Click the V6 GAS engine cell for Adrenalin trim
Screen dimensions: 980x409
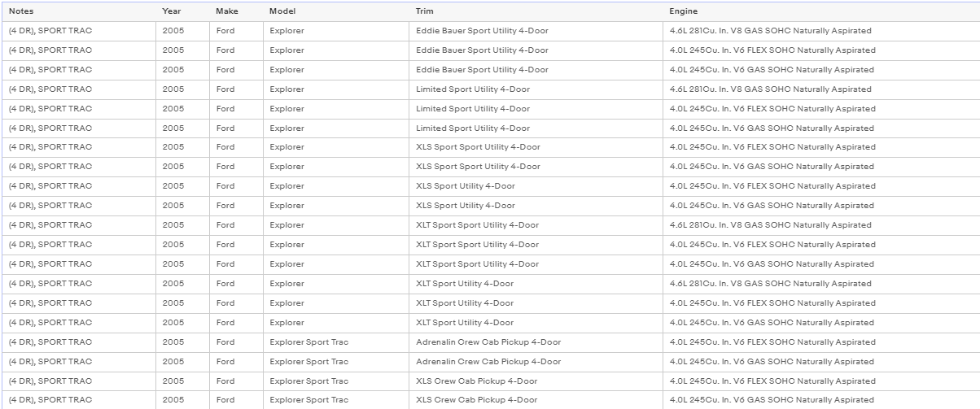[x=822, y=362]
